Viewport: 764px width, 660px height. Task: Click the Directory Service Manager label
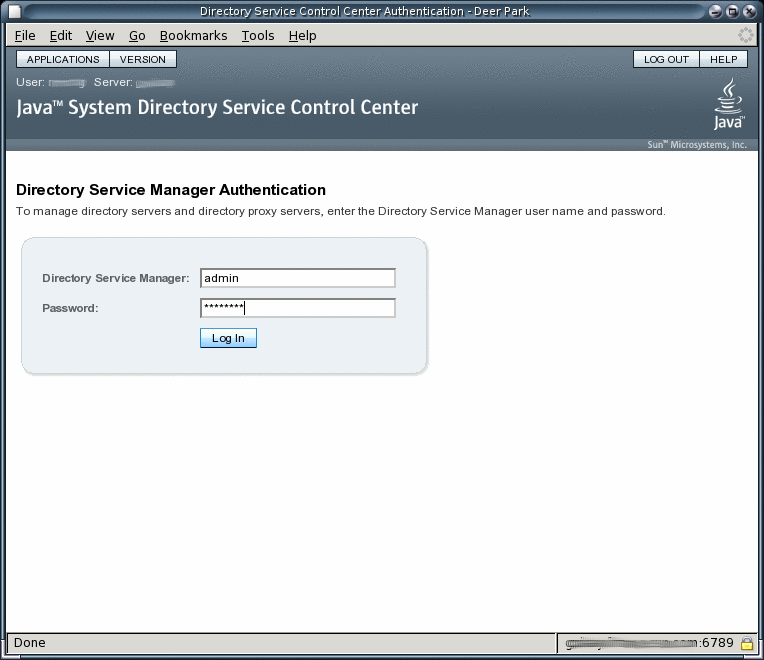115,278
